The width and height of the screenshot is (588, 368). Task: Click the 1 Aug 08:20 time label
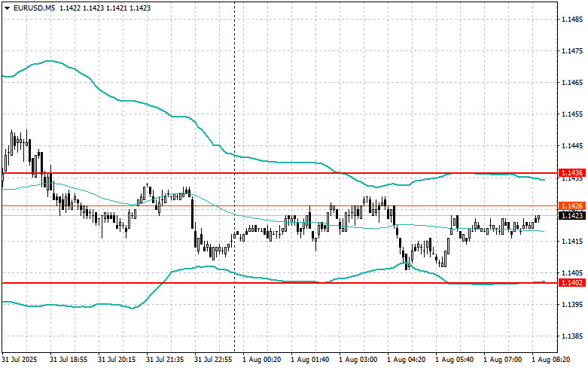[551, 360]
